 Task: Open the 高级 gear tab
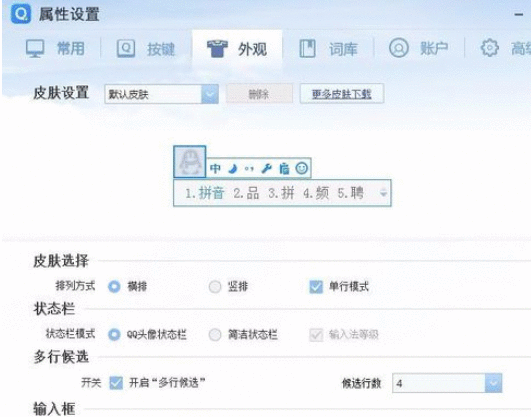[505, 48]
